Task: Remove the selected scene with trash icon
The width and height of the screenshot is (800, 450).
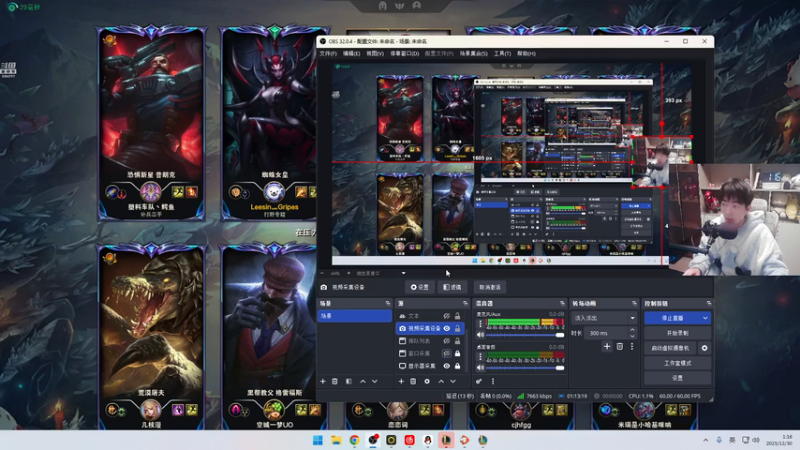Action: coord(335,381)
